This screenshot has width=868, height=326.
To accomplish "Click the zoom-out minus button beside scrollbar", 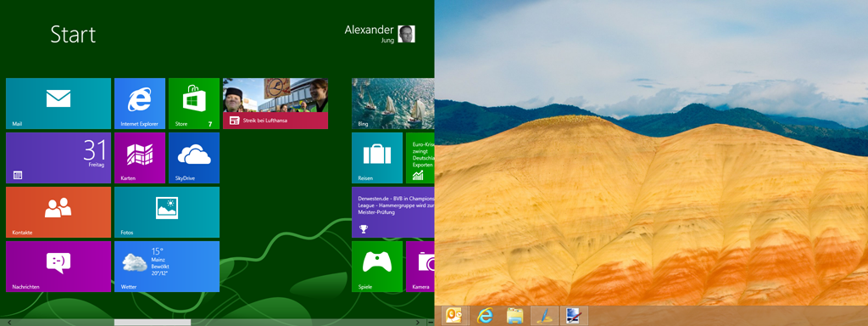I will tap(431, 322).
